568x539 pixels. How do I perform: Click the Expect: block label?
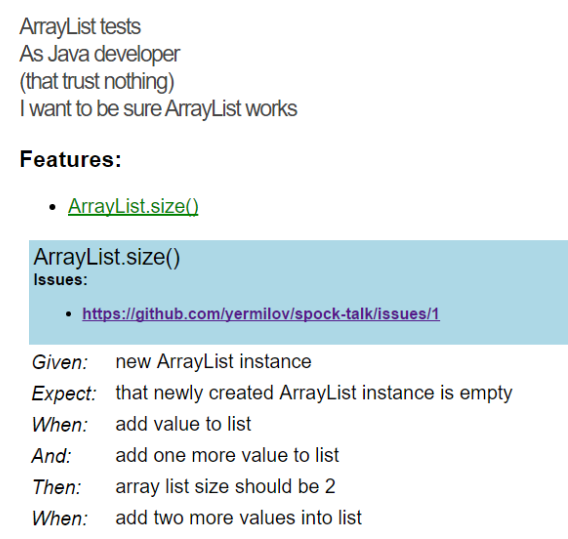click(64, 393)
